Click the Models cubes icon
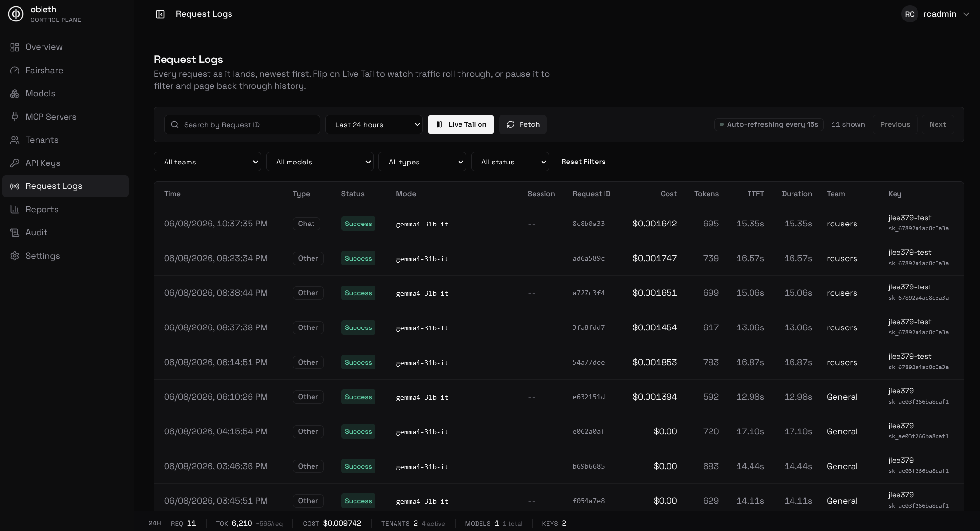 pos(15,94)
